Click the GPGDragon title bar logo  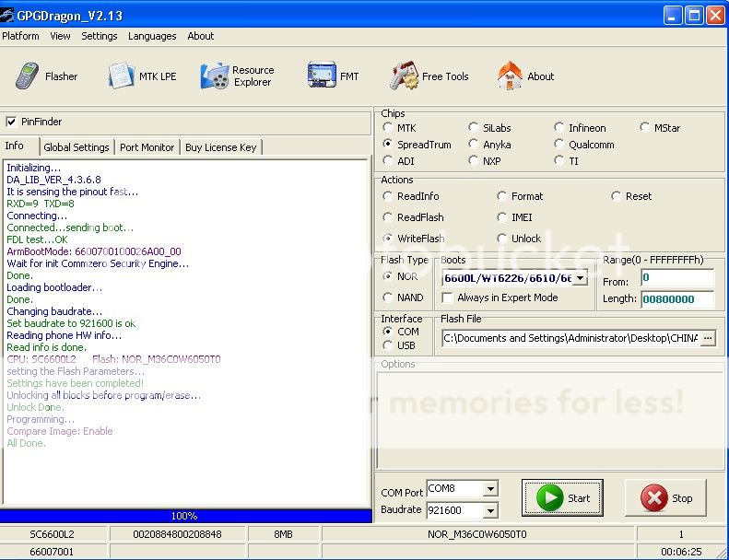7,16
